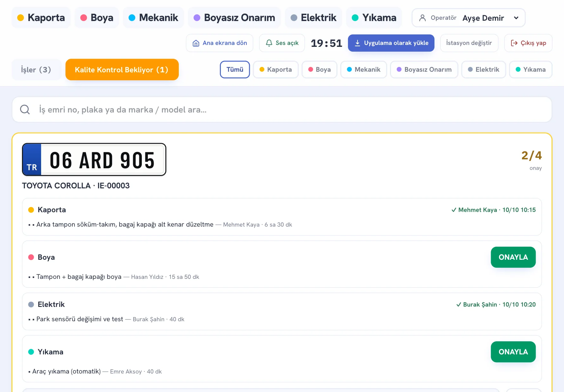This screenshot has height=392, width=564.
Task: Click the Arka tampon söküm-takım task line
Action: coord(160,225)
